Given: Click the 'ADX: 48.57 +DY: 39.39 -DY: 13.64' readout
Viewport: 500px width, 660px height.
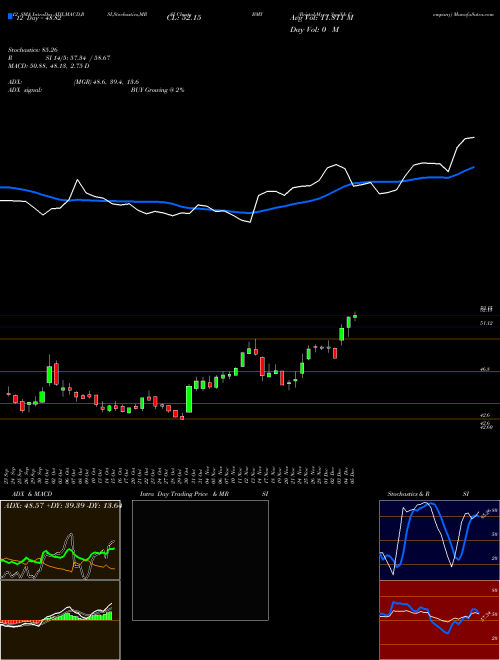Looking at the screenshot, I should pyautogui.click(x=62, y=505).
